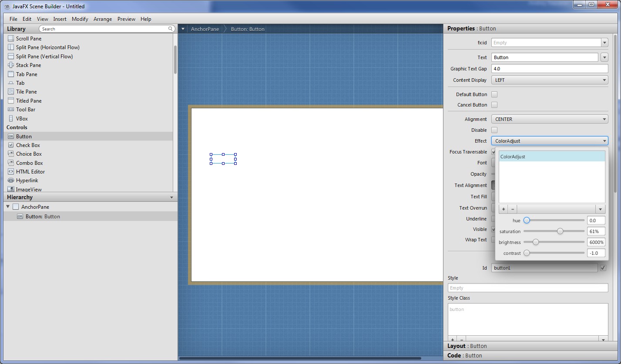The height and width of the screenshot is (364, 621).
Task: Click the saturation slider handle
Action: coord(560,231)
